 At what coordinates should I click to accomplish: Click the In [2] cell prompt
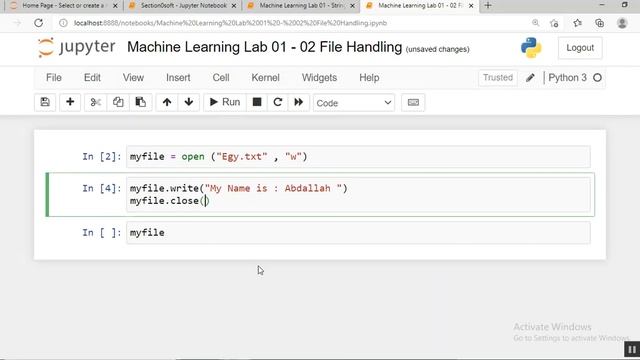(x=102, y=156)
